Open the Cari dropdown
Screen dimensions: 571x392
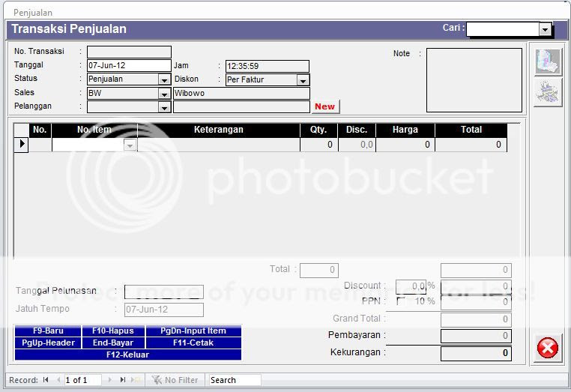click(545, 29)
